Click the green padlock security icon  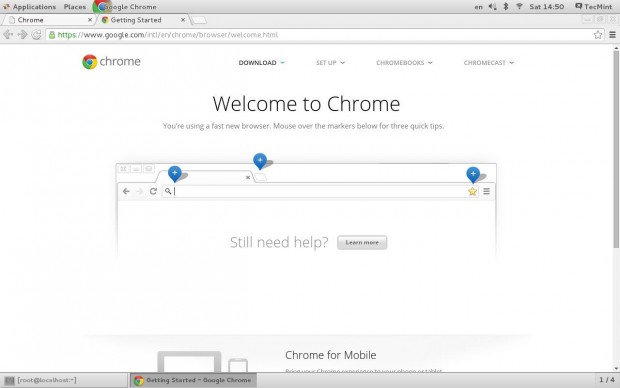(x=52, y=35)
